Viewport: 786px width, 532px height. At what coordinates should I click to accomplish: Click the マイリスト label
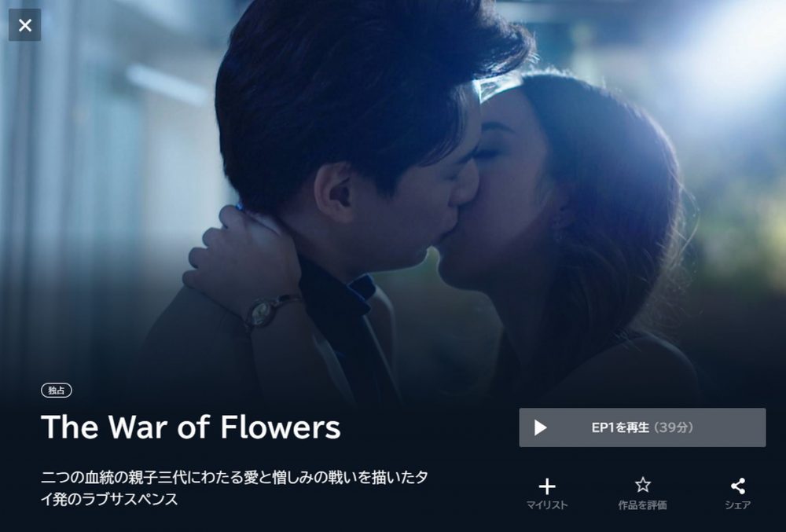[x=547, y=505]
